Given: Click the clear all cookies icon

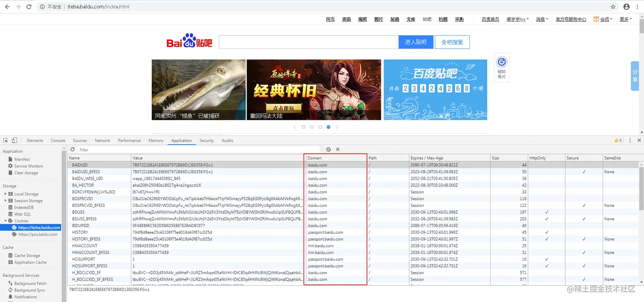Looking at the screenshot, I should 328,150.
